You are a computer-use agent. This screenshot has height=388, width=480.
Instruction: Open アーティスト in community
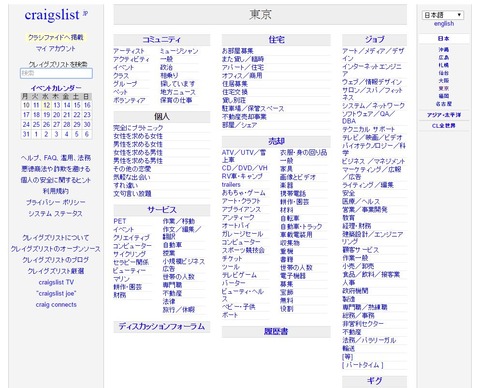pyautogui.click(x=129, y=51)
